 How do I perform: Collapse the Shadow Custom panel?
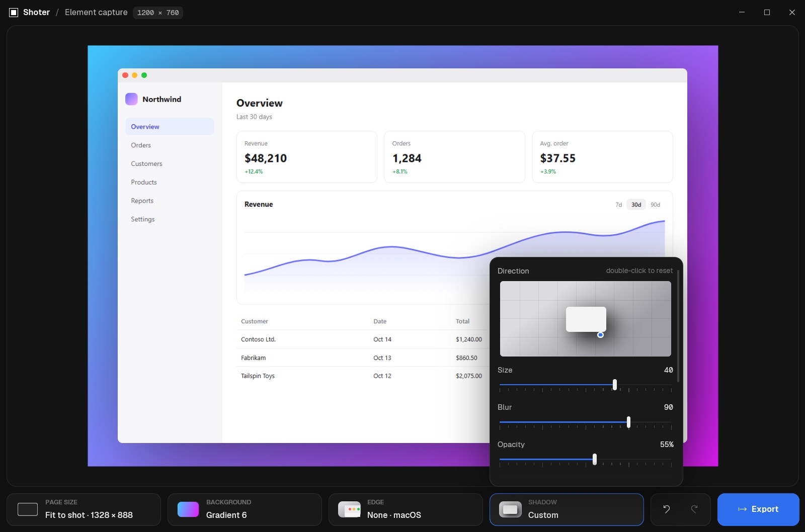point(567,509)
